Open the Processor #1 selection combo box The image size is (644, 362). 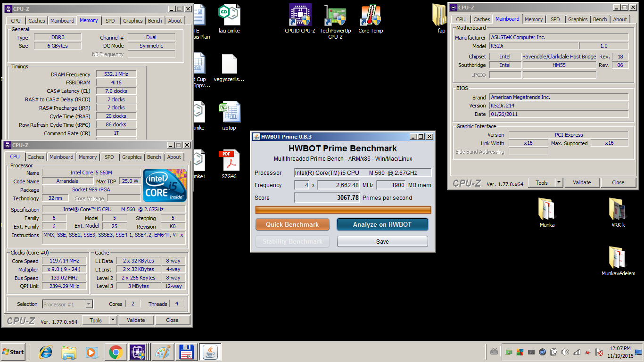(67, 304)
